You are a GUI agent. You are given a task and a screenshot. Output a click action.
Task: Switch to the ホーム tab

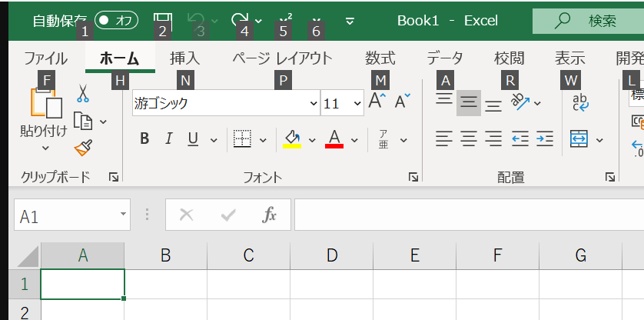120,58
